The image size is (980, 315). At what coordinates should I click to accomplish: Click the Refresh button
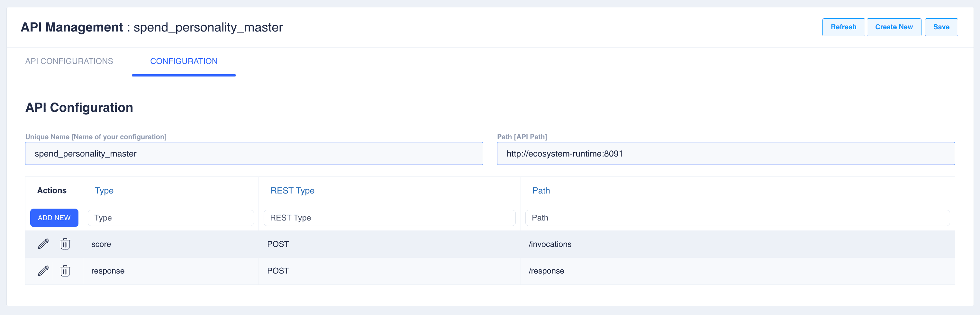pos(843,27)
